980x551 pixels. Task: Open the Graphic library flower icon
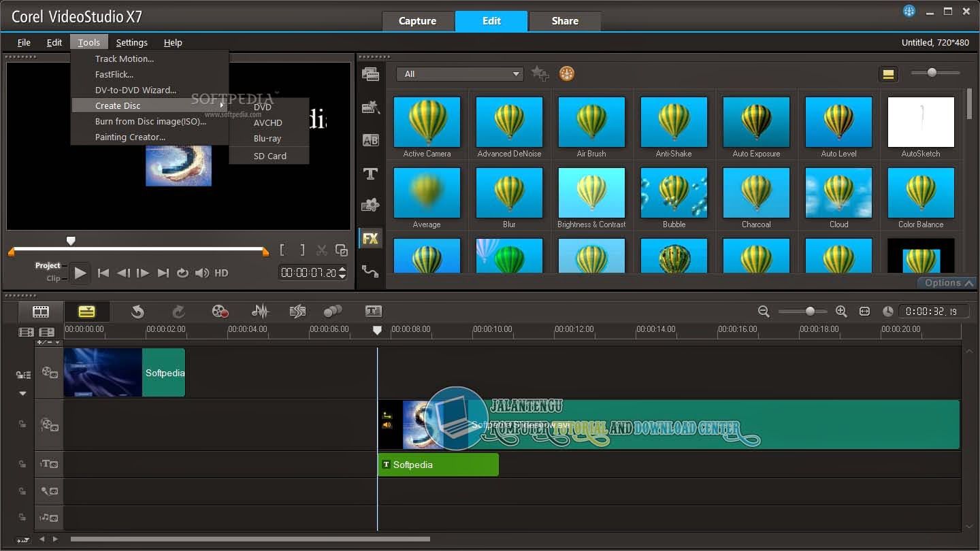(x=370, y=205)
